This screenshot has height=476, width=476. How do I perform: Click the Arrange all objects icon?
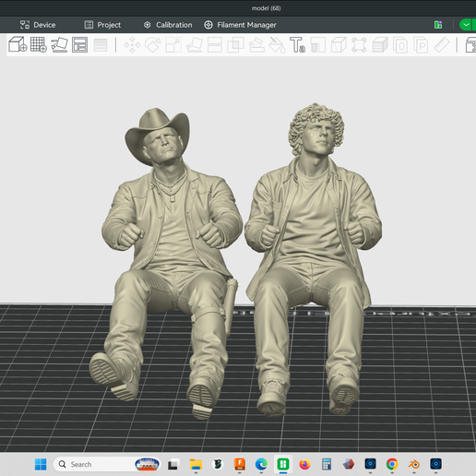point(79,44)
